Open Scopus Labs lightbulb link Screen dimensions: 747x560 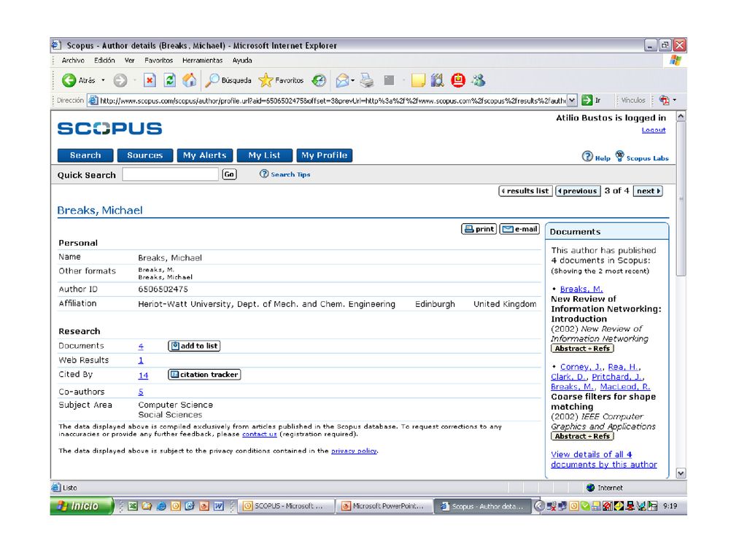[x=642, y=157]
